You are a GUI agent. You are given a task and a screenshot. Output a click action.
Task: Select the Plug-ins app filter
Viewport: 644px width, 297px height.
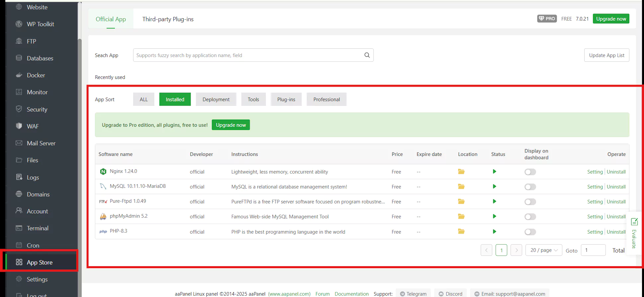286,99
